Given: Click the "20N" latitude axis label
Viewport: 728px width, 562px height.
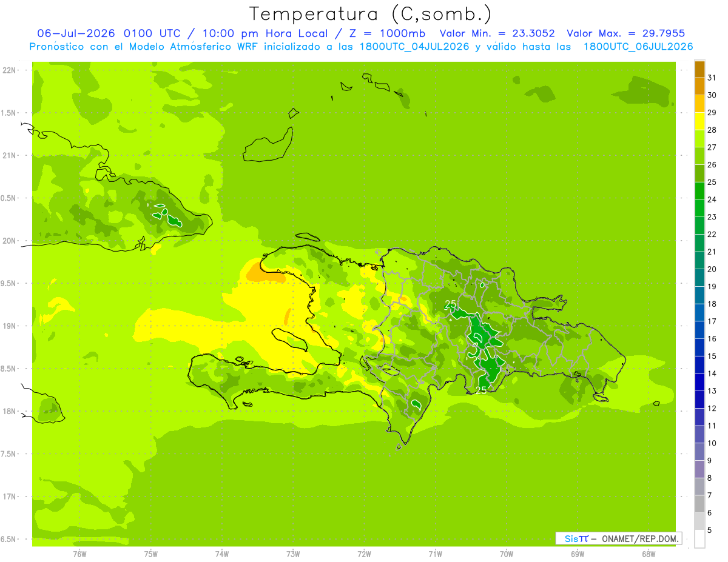Looking at the screenshot, I should click(x=9, y=241).
